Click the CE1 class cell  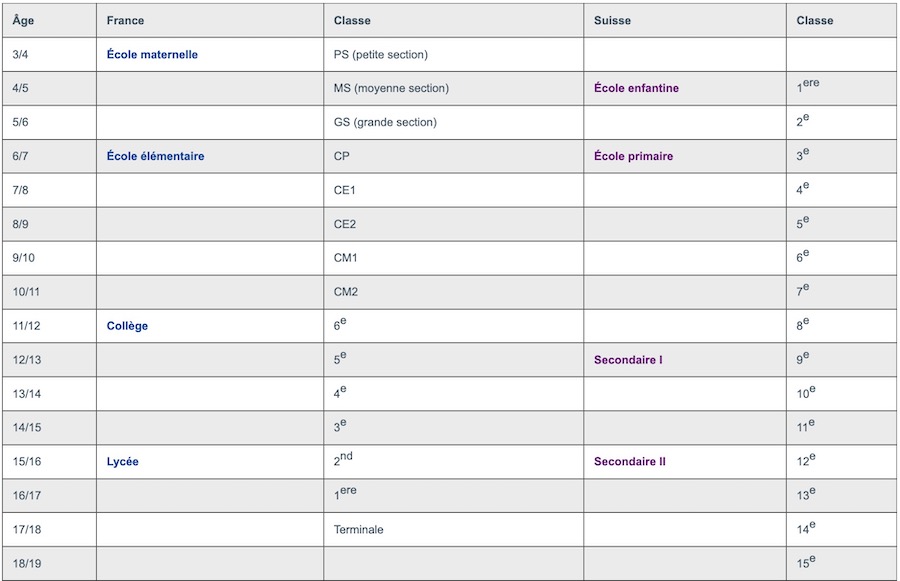coord(345,191)
